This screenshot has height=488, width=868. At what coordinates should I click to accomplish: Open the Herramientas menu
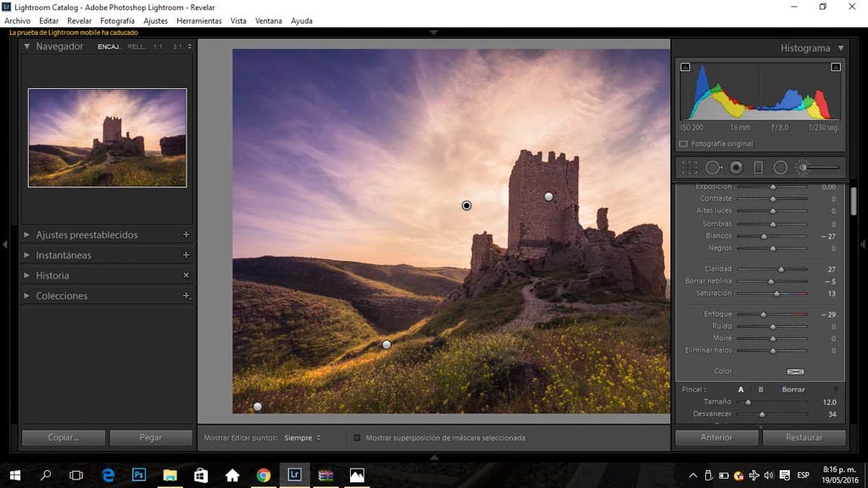pyautogui.click(x=199, y=20)
